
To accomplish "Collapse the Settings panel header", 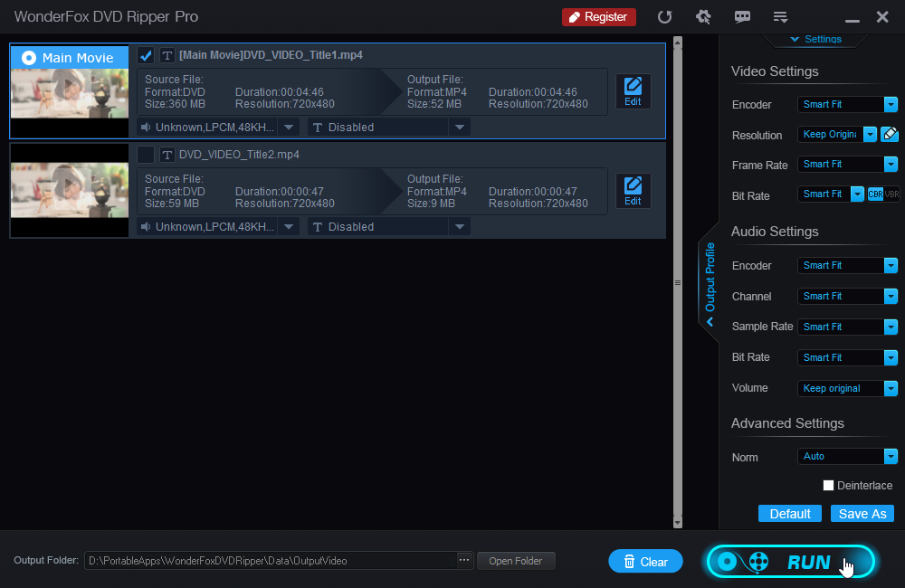I will coord(815,39).
